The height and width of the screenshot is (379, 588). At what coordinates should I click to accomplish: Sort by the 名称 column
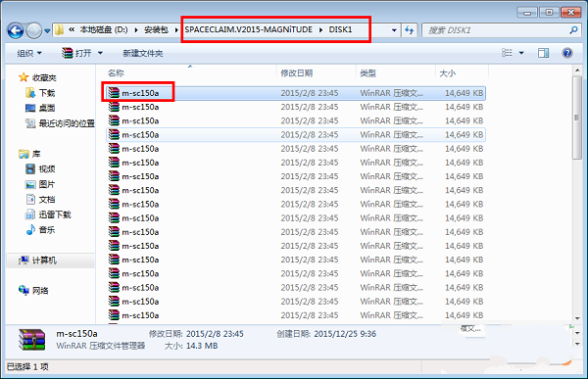click(x=116, y=73)
